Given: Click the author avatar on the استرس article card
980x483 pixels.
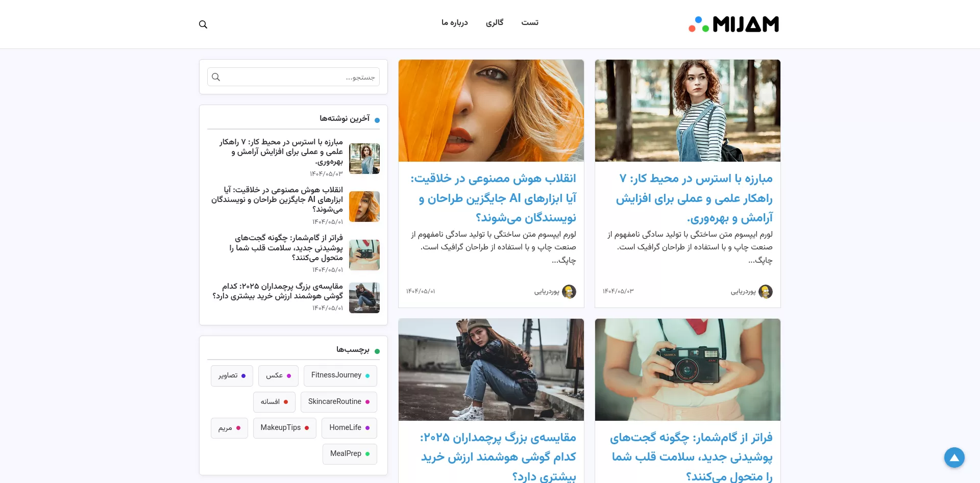Looking at the screenshot, I should 766,292.
